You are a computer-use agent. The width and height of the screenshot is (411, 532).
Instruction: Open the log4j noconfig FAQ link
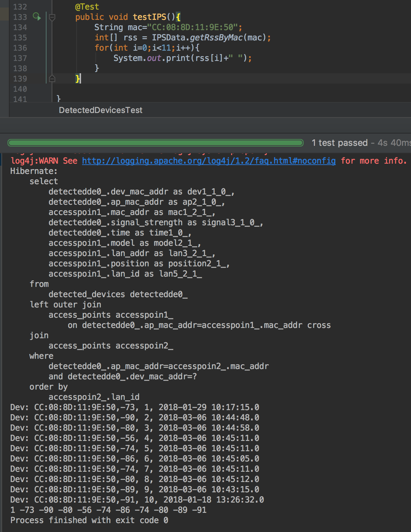click(209, 161)
